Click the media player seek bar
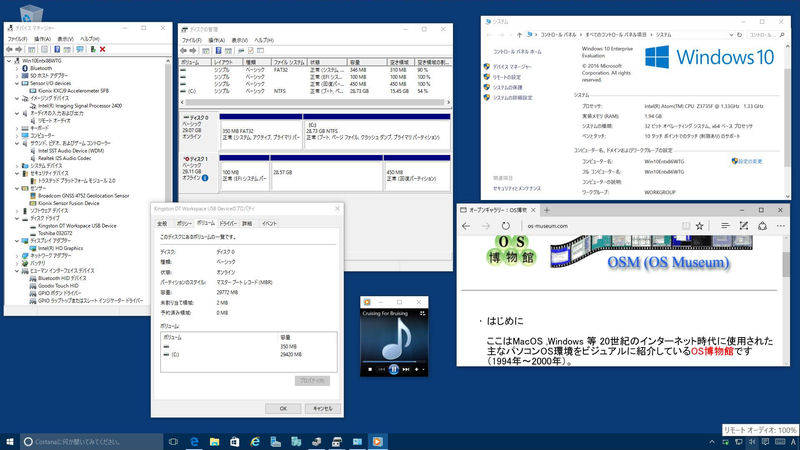The height and width of the screenshot is (450, 800). click(x=393, y=361)
